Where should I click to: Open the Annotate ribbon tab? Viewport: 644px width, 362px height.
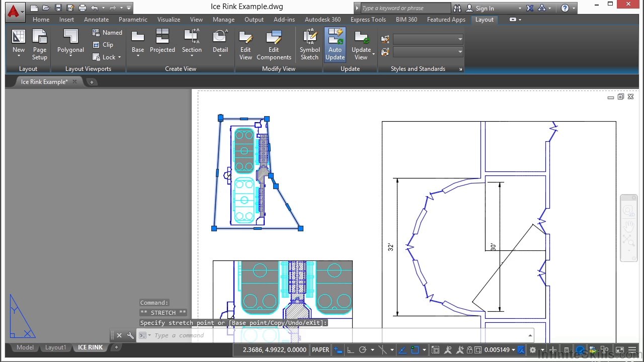[x=97, y=20]
